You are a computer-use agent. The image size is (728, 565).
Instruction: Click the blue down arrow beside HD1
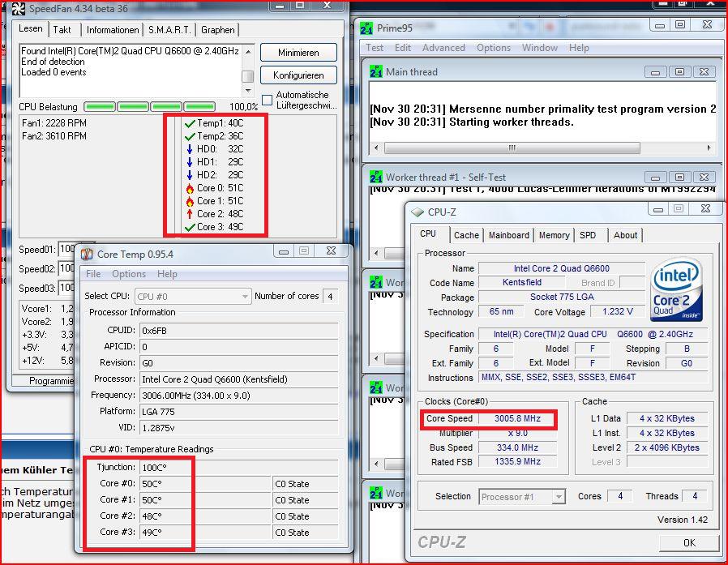coord(190,162)
